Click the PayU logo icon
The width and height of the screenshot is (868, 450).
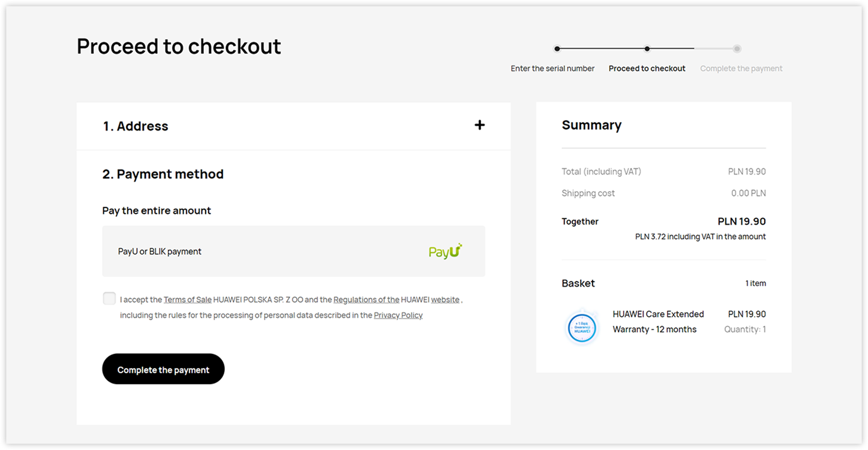coord(446,251)
